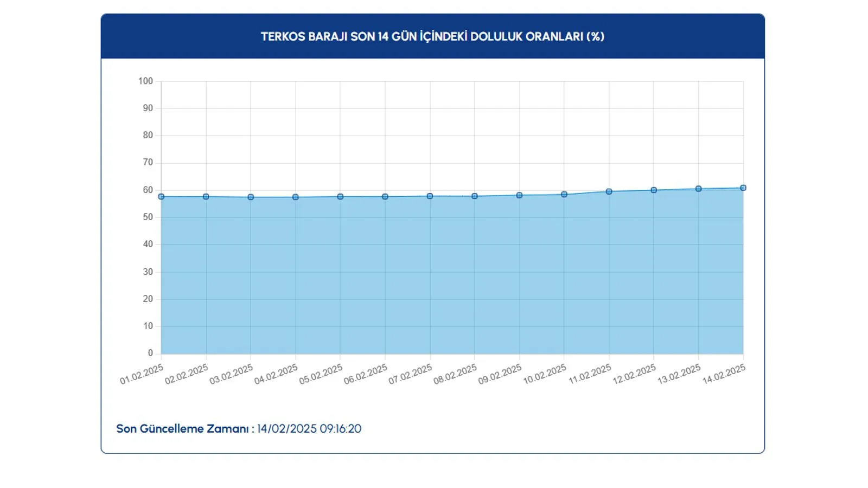This screenshot has width=868, height=488.
Task: Click the 09.02.2025 data point marker
Action: pos(519,195)
